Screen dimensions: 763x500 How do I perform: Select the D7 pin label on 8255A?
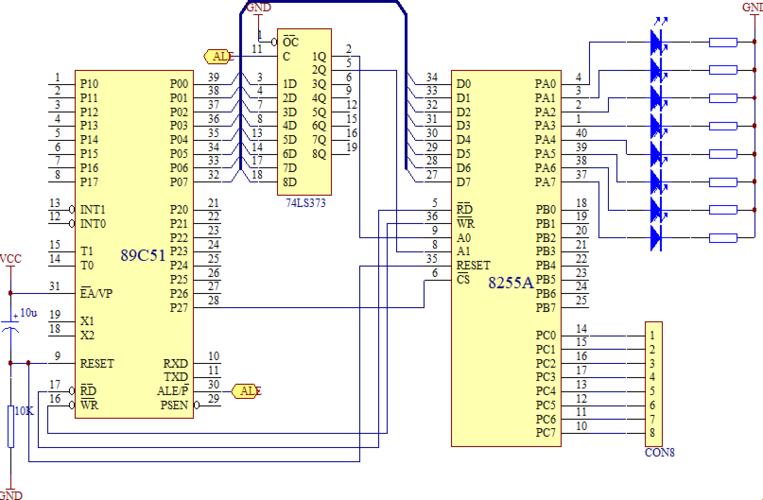[464, 182]
